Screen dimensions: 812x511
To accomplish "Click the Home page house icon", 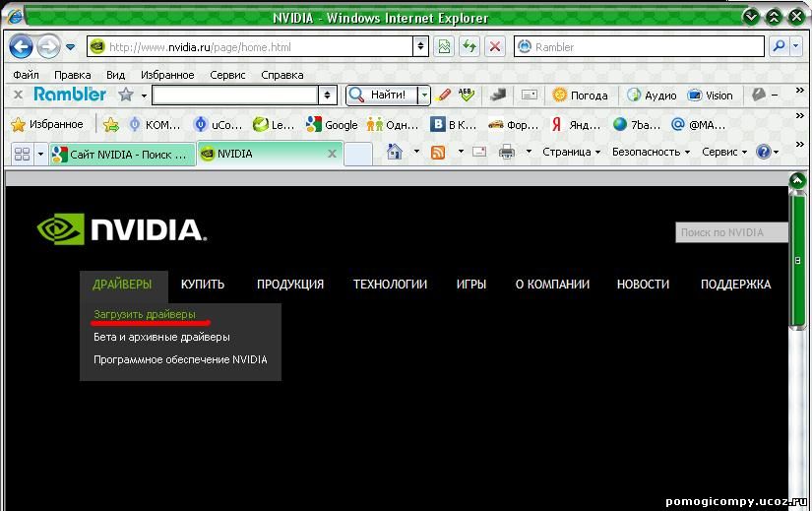I will point(395,152).
